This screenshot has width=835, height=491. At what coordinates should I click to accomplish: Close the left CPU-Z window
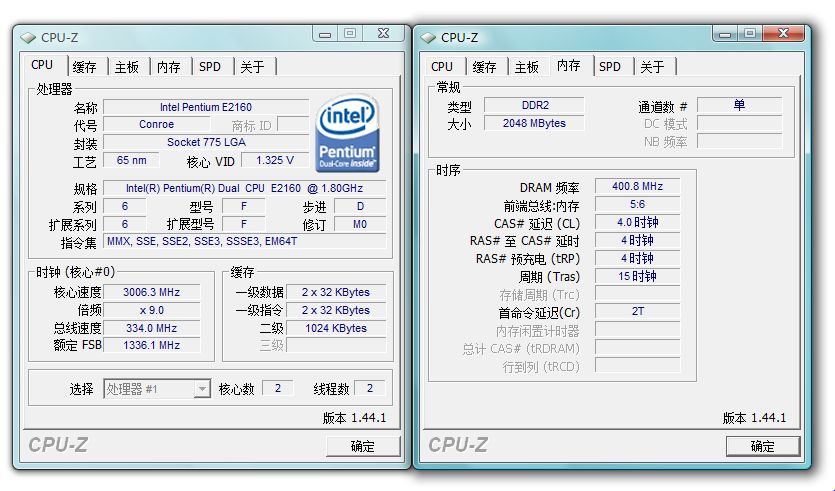(383, 34)
